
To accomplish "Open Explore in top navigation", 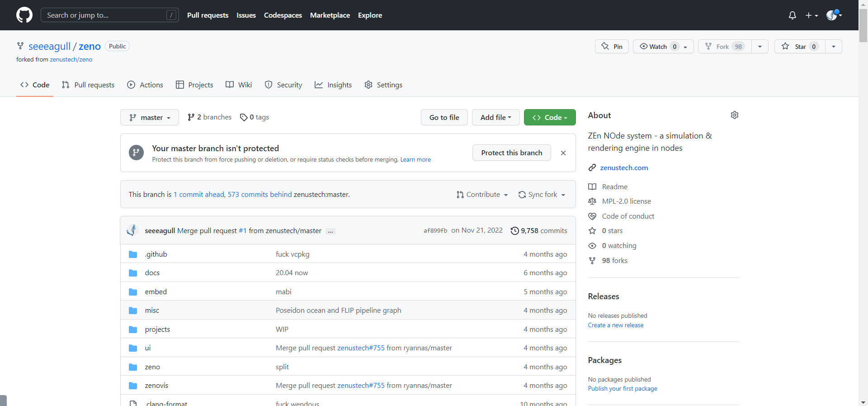I will (370, 15).
